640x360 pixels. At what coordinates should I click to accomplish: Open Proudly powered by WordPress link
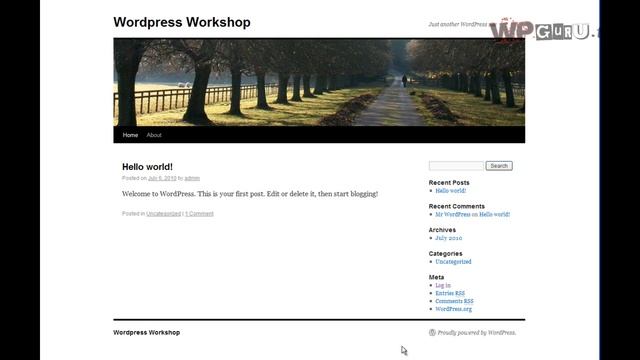coord(476,333)
